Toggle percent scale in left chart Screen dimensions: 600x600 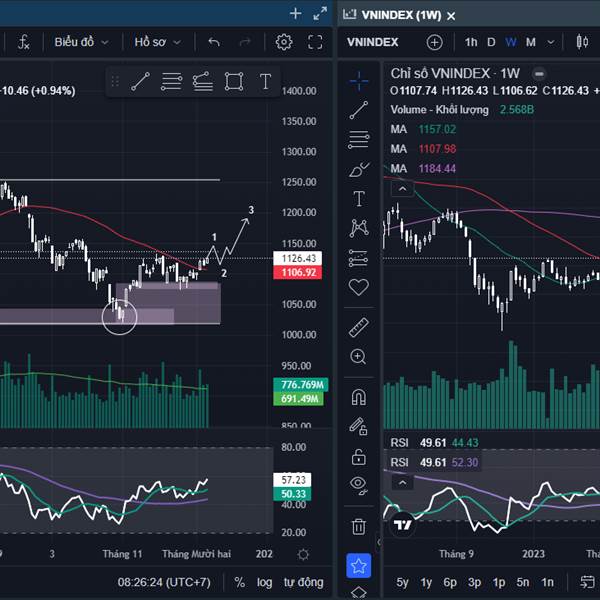(x=240, y=582)
